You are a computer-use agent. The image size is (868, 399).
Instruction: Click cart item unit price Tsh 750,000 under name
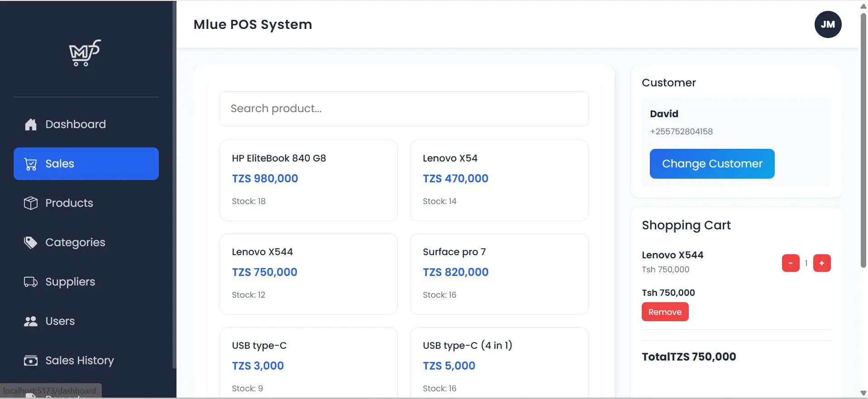click(x=665, y=270)
